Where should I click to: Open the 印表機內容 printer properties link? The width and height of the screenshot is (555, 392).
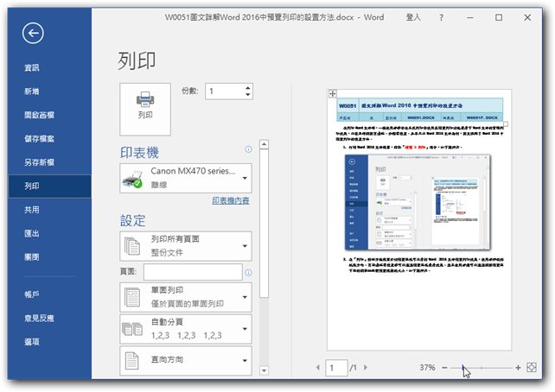[x=231, y=201]
